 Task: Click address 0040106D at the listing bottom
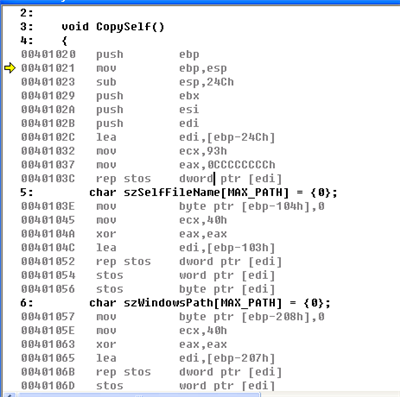(48, 386)
